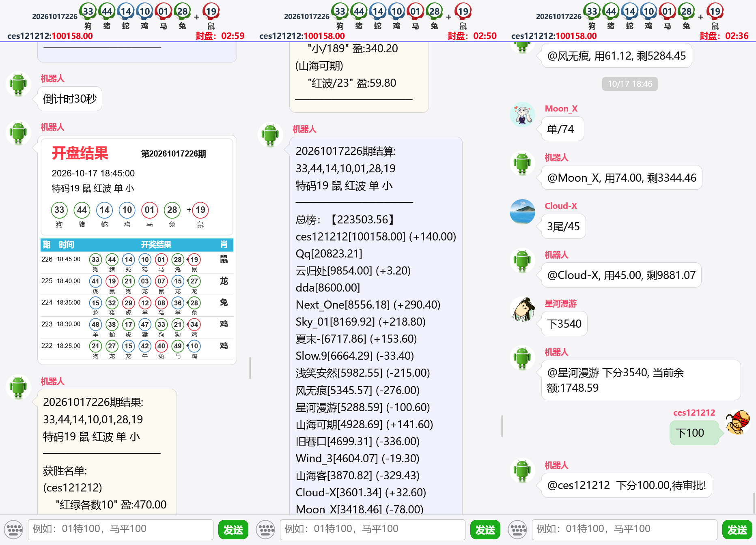Click robot avatar beside 开盘结果 card
This screenshot has height=545, width=756.
click(18, 133)
